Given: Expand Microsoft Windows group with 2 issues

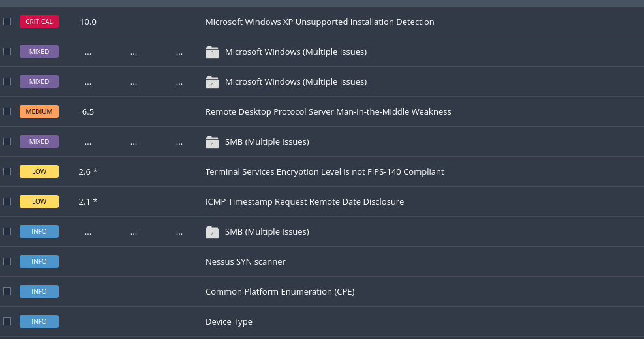Looking at the screenshot, I should tap(296, 82).
